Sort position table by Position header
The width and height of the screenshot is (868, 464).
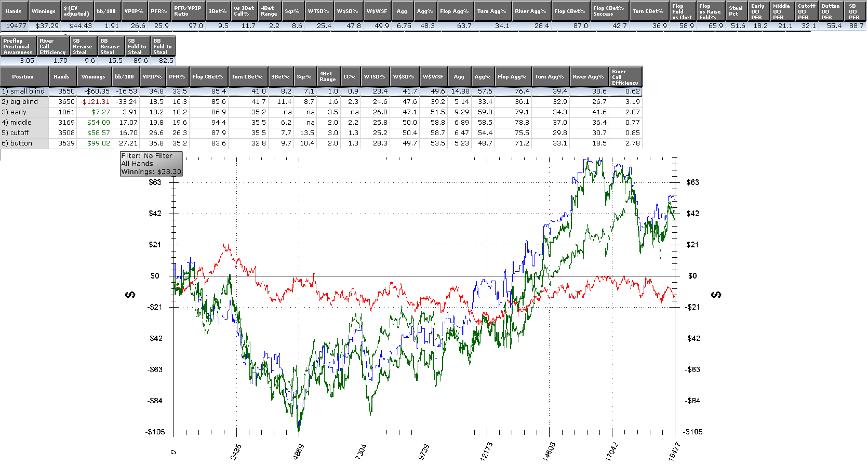point(24,76)
